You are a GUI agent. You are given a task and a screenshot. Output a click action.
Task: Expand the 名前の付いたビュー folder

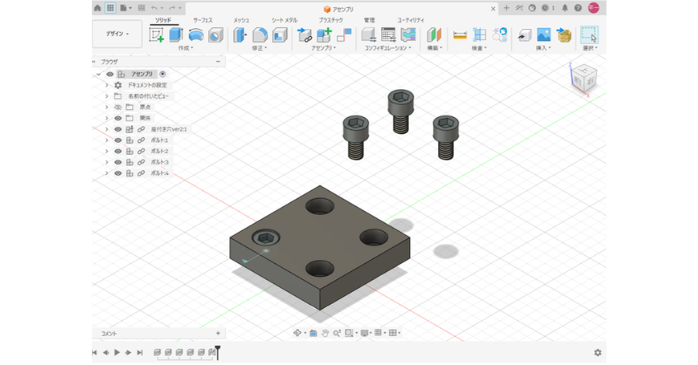[x=106, y=96]
